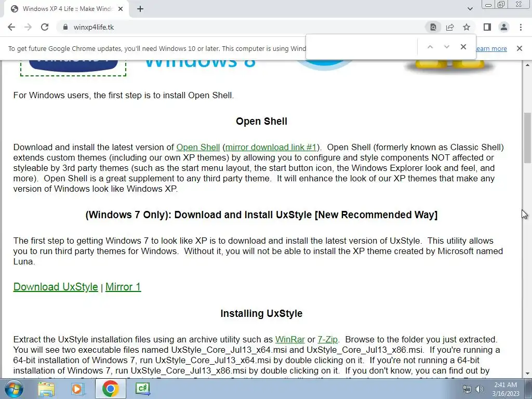Click the scrollbar up arrow
The width and height of the screenshot is (532, 399).
pyautogui.click(x=527, y=65)
